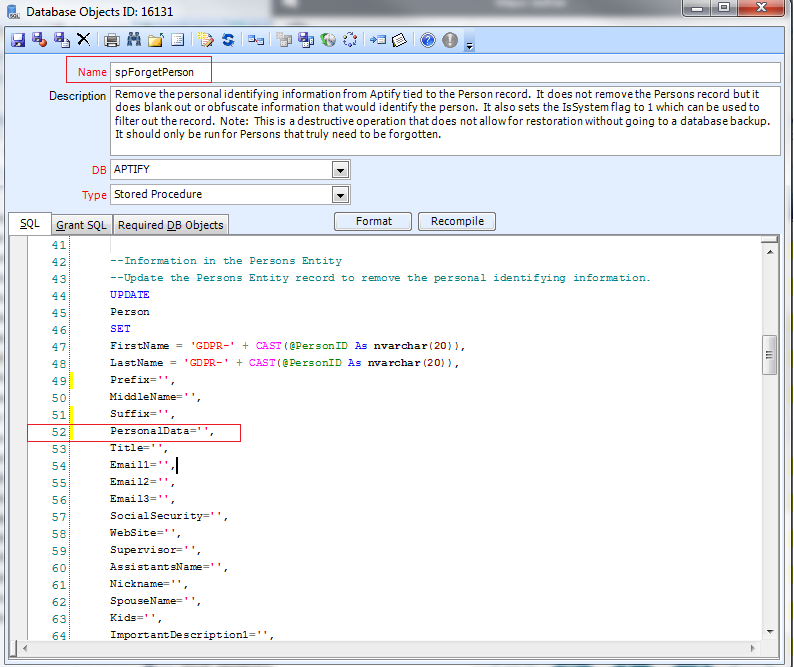The image size is (794, 667).
Task: Click the SET keyword on line 46
Action: click(120, 329)
